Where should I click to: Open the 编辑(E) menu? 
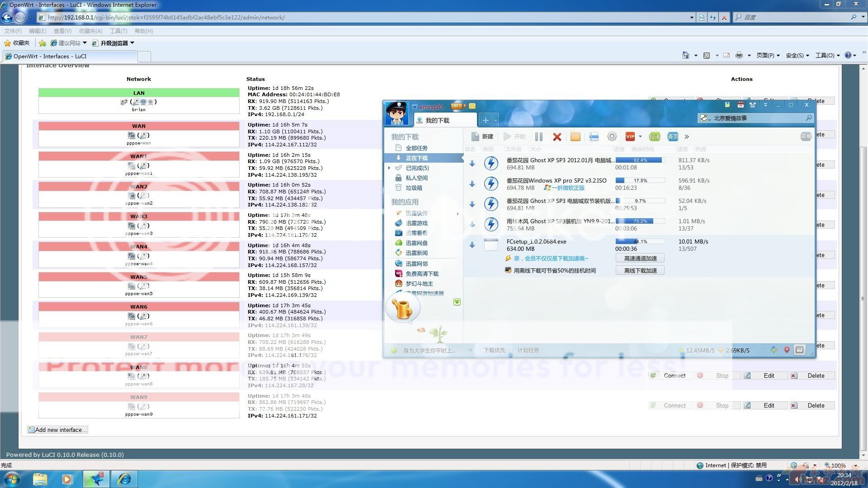(x=38, y=31)
